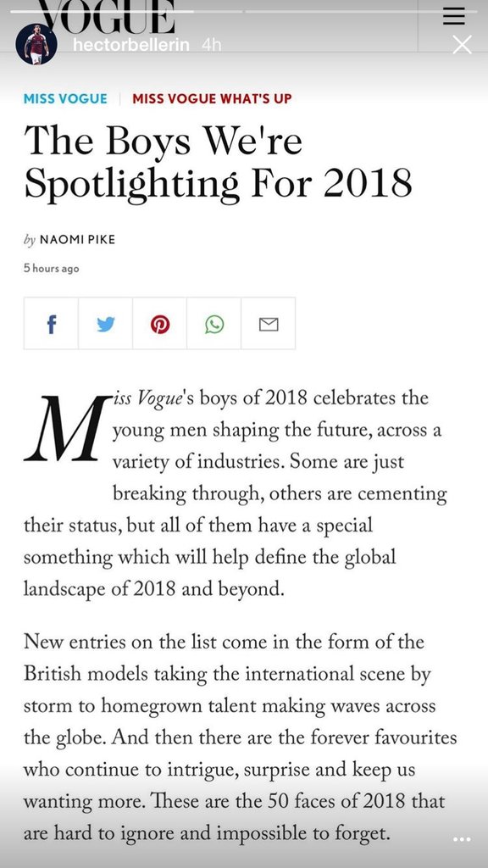The width and height of the screenshot is (488, 868).
Task: Send the article by email envelope icon
Action: [269, 324]
